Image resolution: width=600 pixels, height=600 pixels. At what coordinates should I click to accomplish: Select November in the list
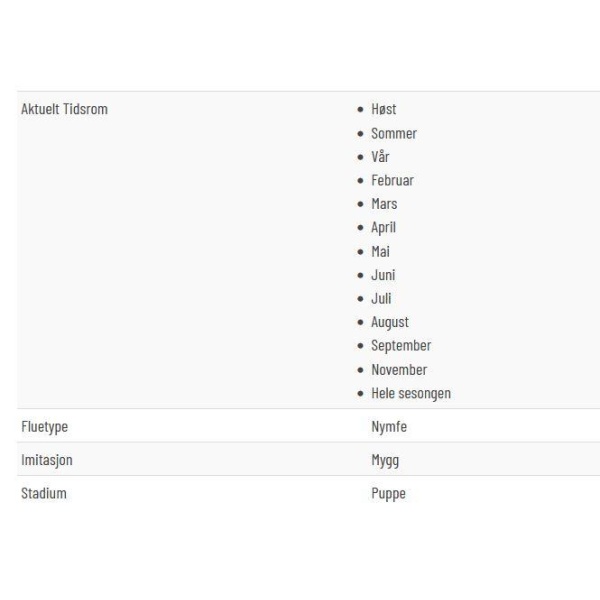[399, 370]
